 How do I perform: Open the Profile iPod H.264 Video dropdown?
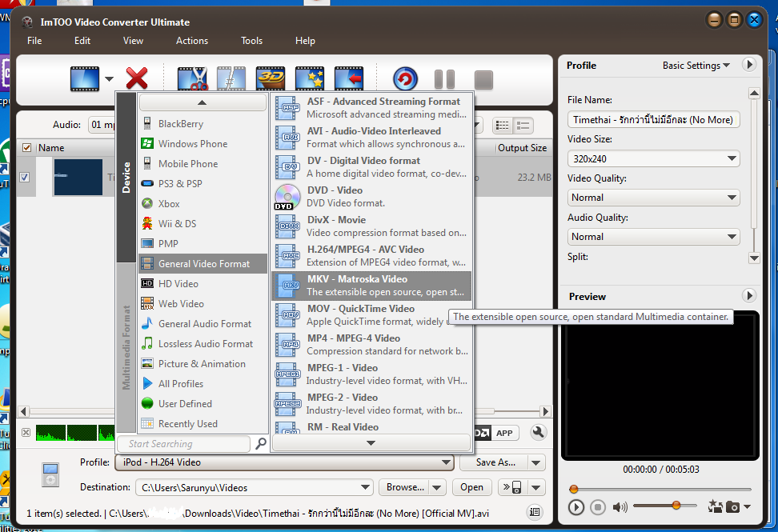[284, 462]
